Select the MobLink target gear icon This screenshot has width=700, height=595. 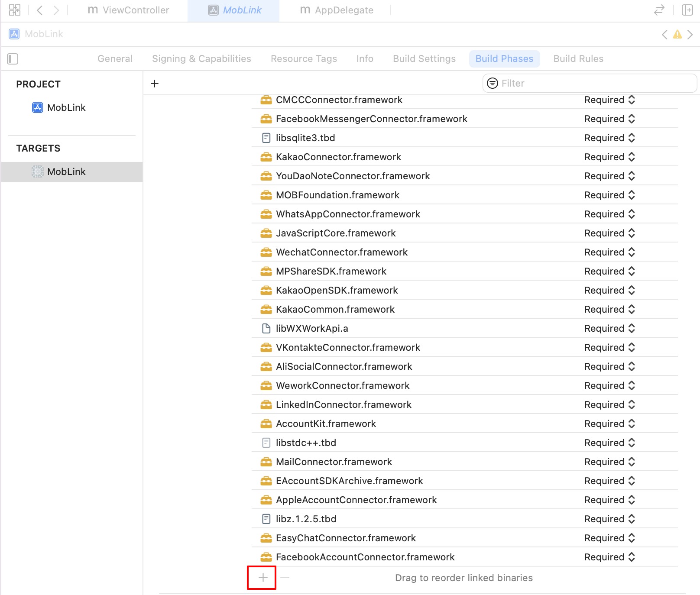(38, 171)
